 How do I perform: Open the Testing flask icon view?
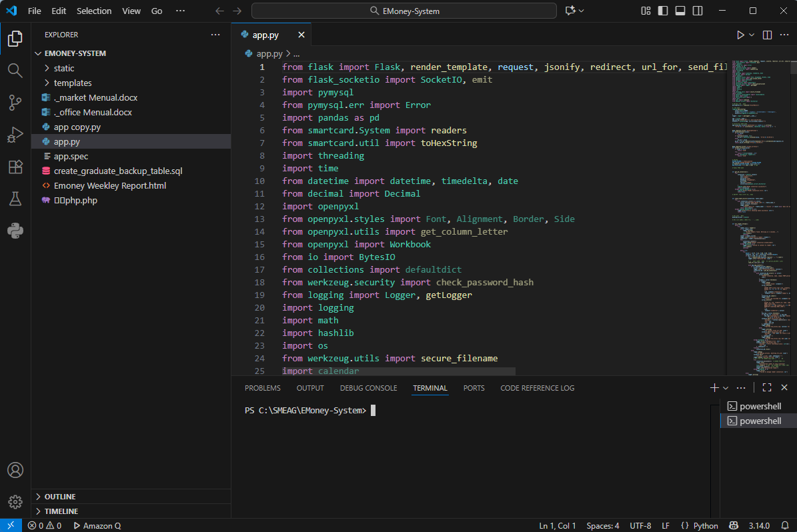click(x=15, y=199)
